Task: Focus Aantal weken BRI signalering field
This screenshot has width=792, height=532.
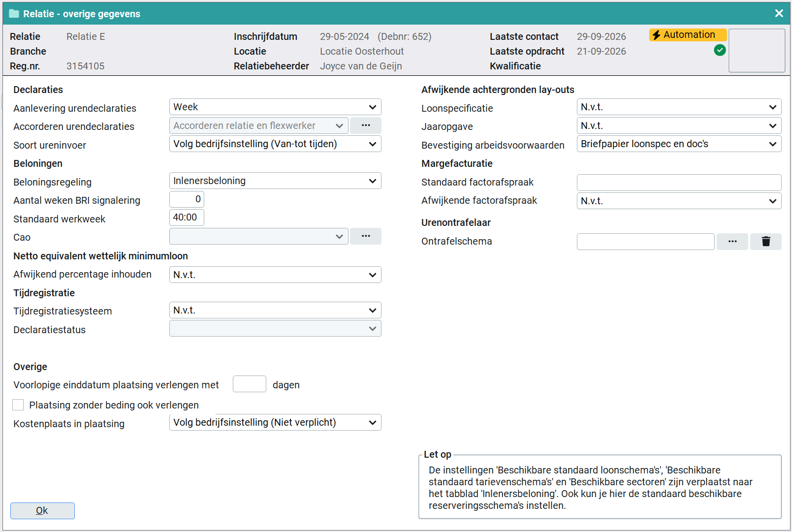Action: pos(187,199)
